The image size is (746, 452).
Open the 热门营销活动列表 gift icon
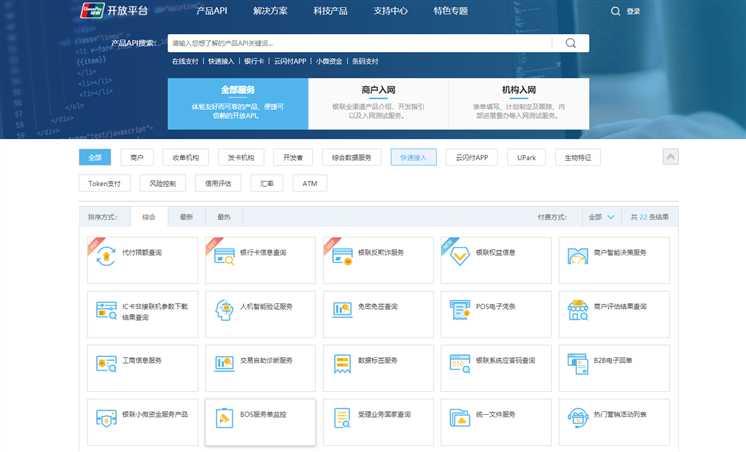tap(578, 418)
